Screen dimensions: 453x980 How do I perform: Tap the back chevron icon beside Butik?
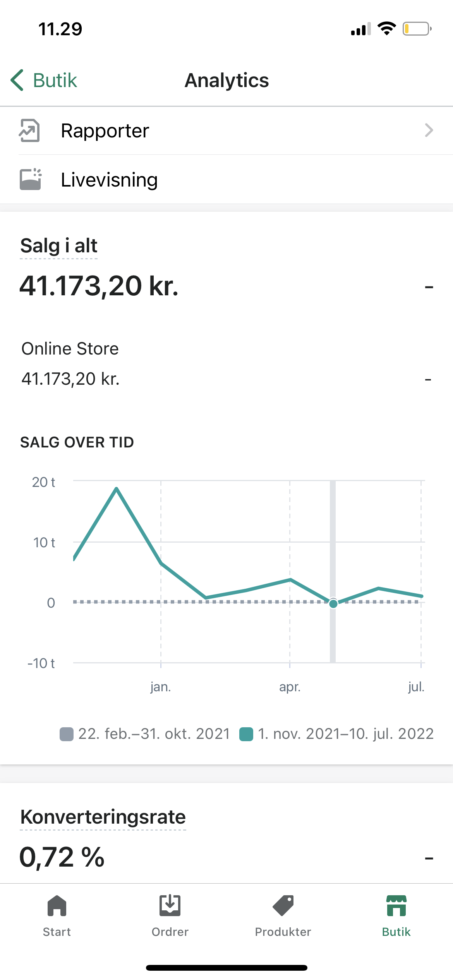click(17, 81)
